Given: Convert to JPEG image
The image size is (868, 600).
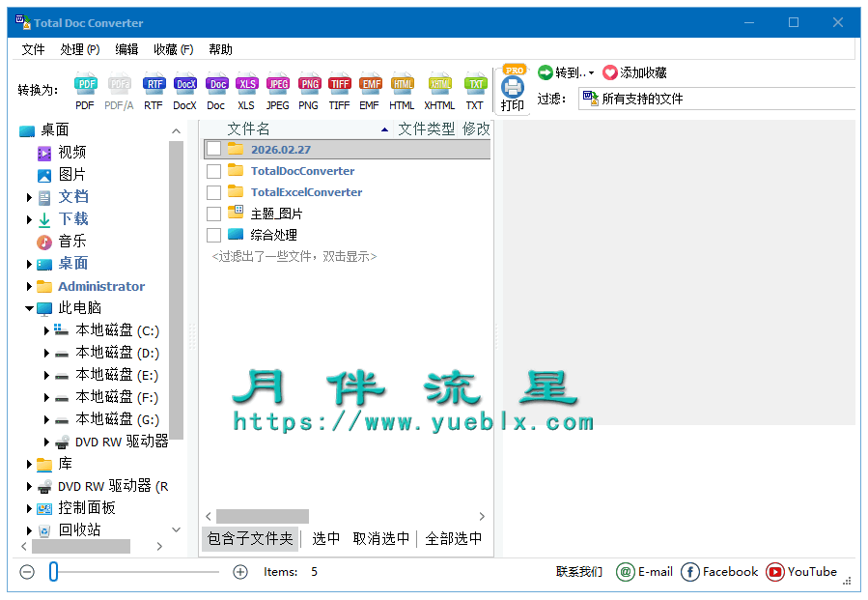Looking at the screenshot, I should coord(277,91).
